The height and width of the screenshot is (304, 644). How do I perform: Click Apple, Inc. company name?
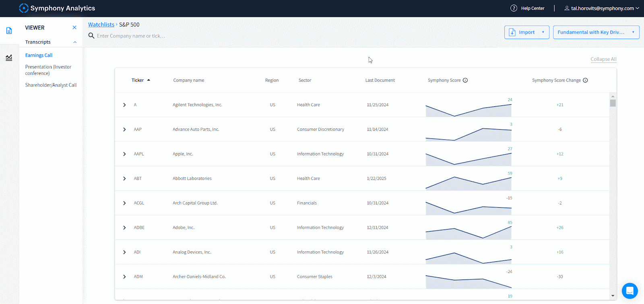[x=183, y=154]
